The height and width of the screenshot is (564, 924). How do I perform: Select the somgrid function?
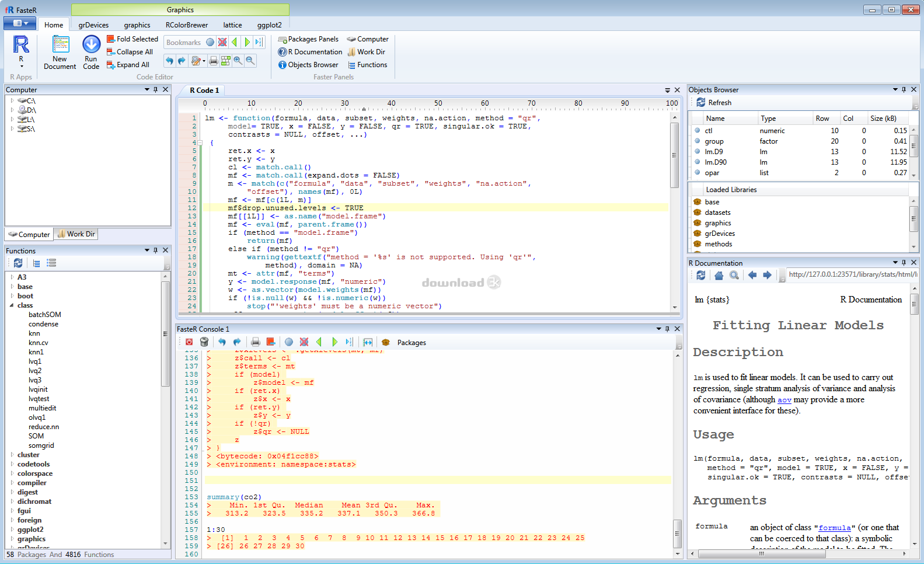(41, 445)
